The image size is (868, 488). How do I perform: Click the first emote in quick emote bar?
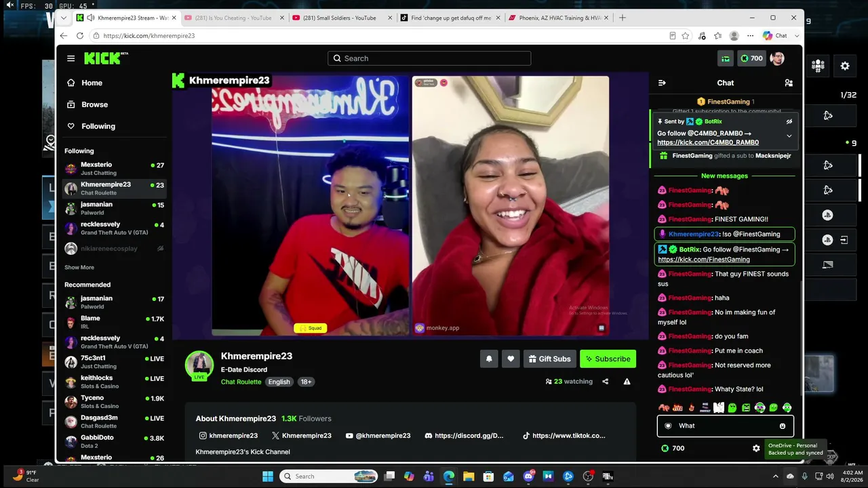[664, 407]
